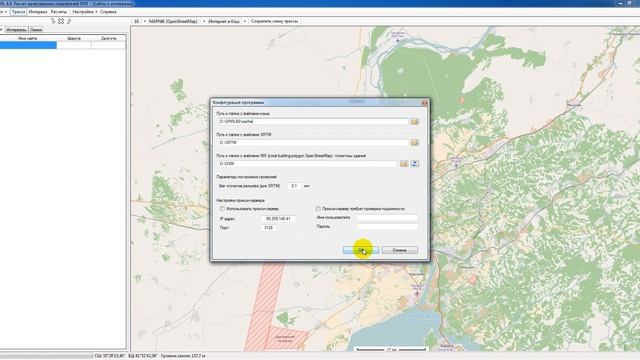Click the SRTM folder path field

tap(313, 142)
